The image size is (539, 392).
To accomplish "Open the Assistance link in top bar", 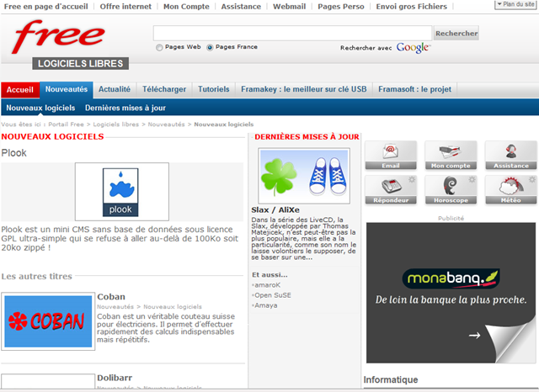I will (x=241, y=7).
